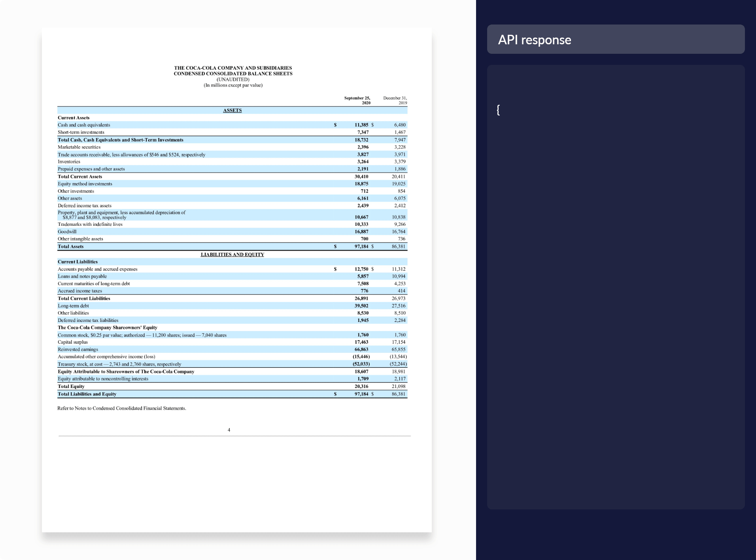
Task: Click page number 4 at the bottom
Action: (229, 430)
